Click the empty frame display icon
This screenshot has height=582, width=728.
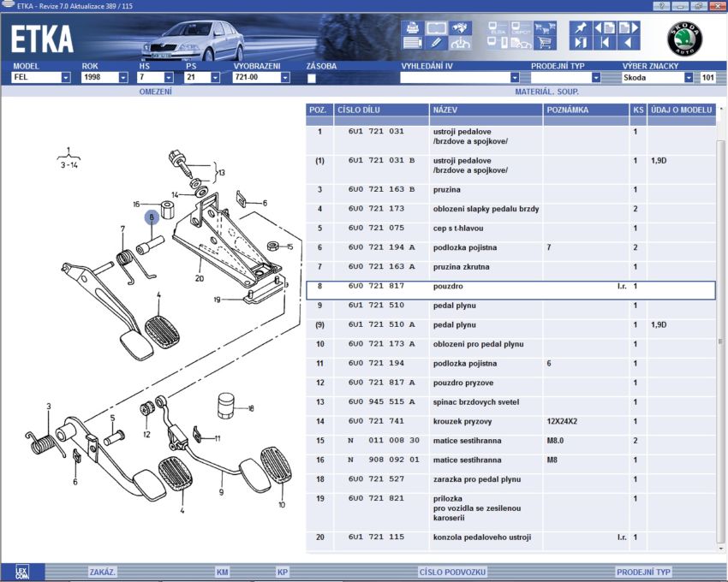(436, 28)
